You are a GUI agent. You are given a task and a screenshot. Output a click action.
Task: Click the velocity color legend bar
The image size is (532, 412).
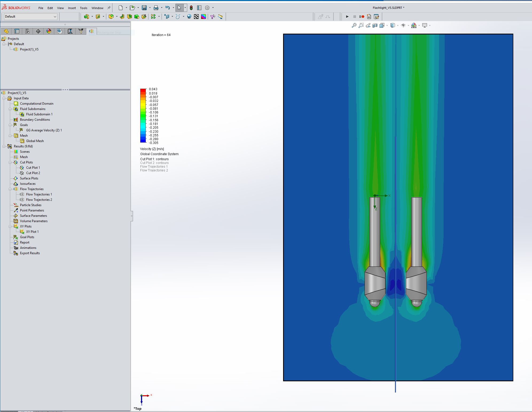point(143,116)
